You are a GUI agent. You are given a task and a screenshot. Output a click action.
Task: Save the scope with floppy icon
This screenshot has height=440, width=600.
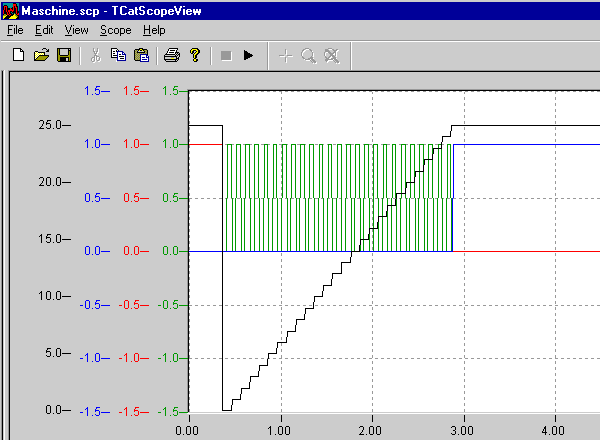pos(64,55)
